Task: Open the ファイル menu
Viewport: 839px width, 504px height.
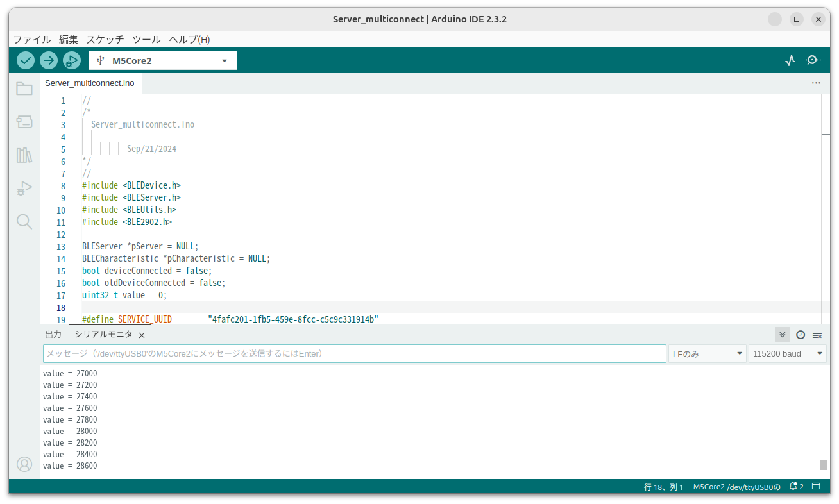Action: tap(32, 40)
